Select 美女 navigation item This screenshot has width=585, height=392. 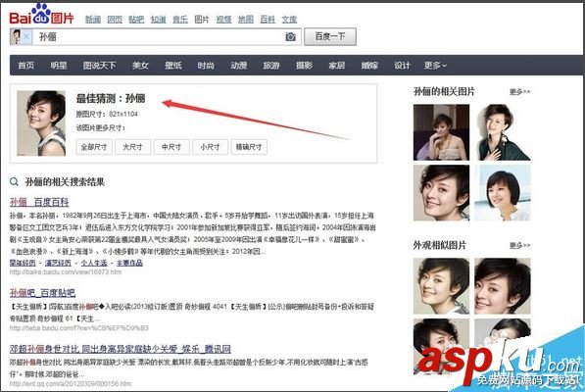click(x=140, y=66)
